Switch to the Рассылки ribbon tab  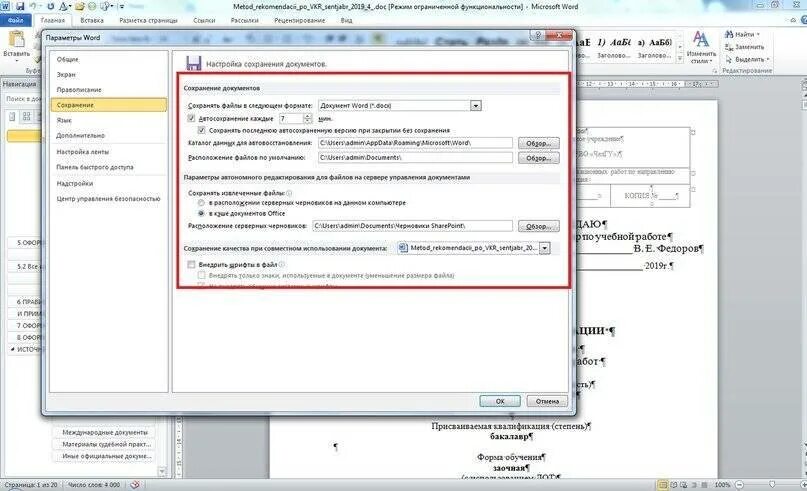point(244,21)
